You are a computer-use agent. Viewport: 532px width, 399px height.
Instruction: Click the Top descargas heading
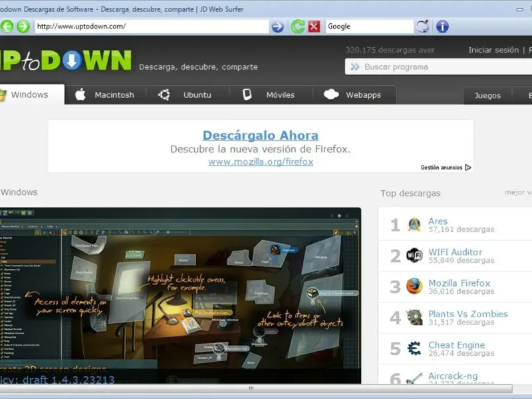[x=410, y=194]
